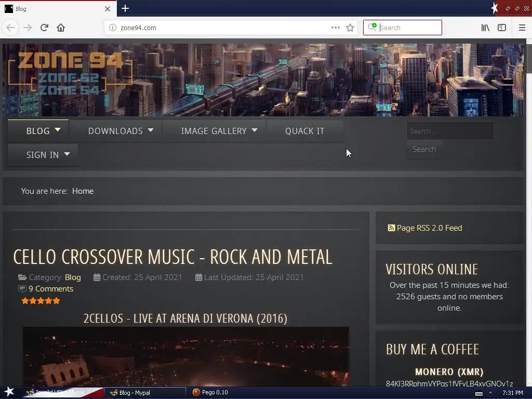Click the page vertical scrollbar thumb
The width and height of the screenshot is (532, 399).
click(x=529, y=58)
